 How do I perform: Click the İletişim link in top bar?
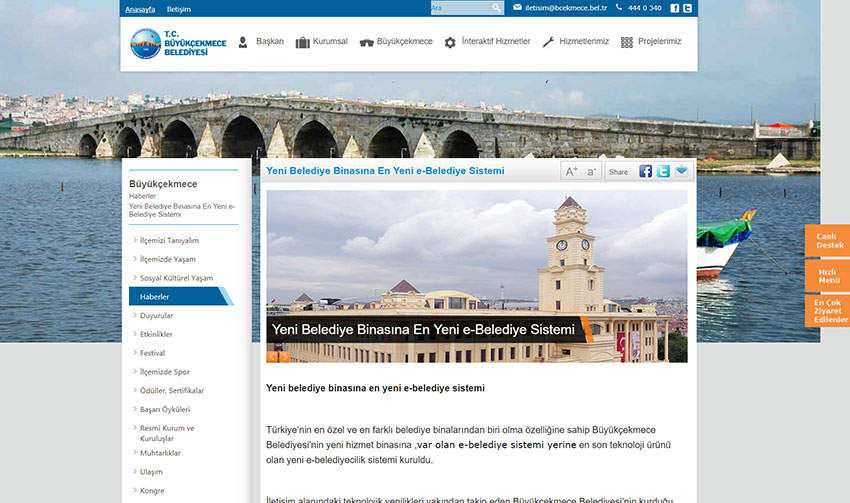coord(179,9)
